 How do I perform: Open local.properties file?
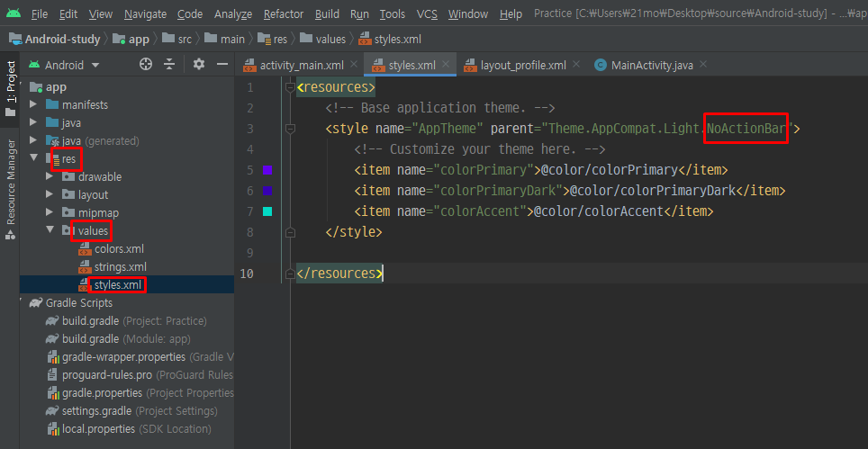[x=129, y=429]
